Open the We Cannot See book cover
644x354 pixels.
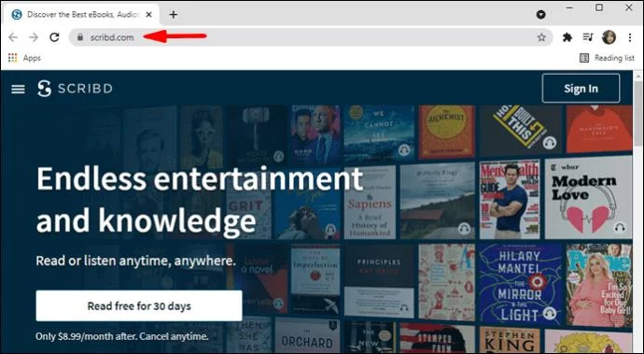(x=379, y=132)
